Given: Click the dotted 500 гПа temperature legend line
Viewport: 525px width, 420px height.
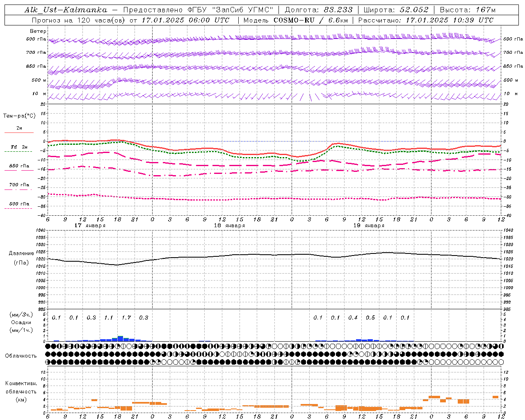Looking at the screenshot, I should (18, 208).
